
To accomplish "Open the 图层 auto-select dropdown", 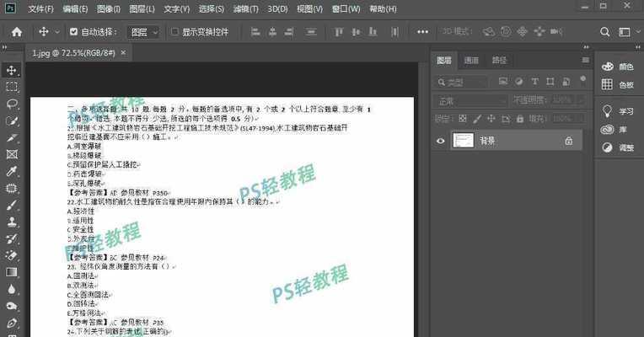I will pos(143,32).
